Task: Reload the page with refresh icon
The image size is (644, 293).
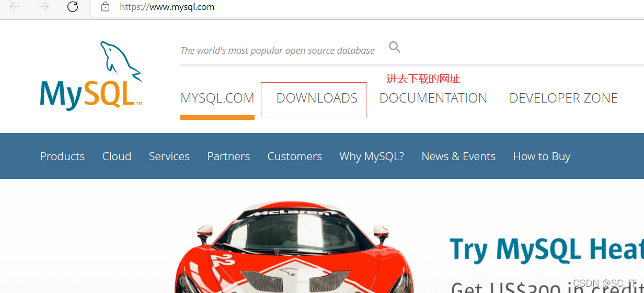Action: coord(73,7)
